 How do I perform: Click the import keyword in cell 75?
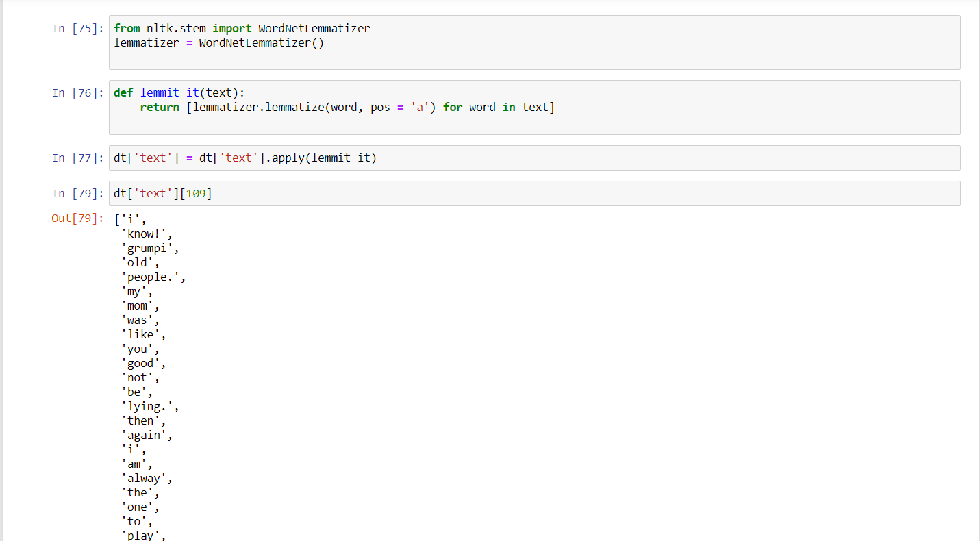click(x=231, y=28)
